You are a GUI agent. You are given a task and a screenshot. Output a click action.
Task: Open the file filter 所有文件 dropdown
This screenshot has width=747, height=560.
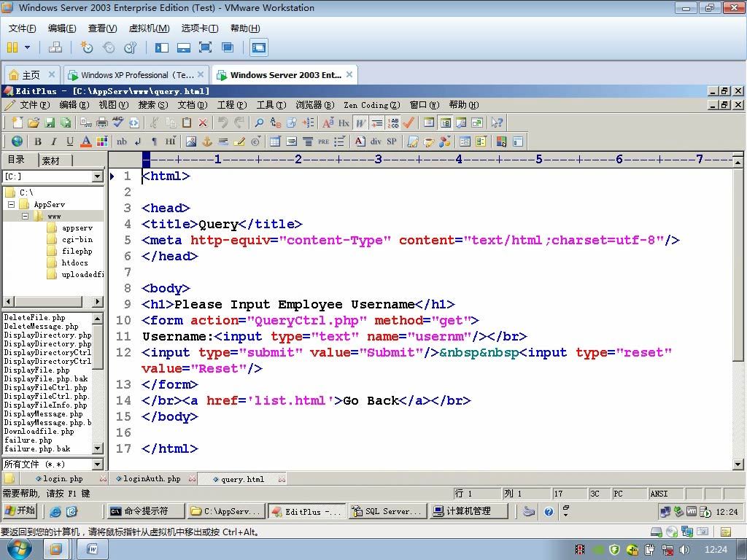click(97, 464)
